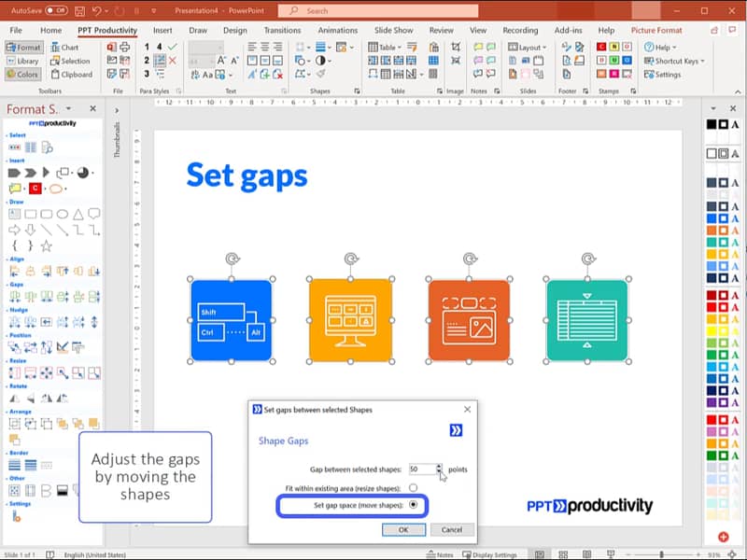The height and width of the screenshot is (560, 747).
Task: Select the blue keyboard shortcut picture
Action: click(x=231, y=320)
